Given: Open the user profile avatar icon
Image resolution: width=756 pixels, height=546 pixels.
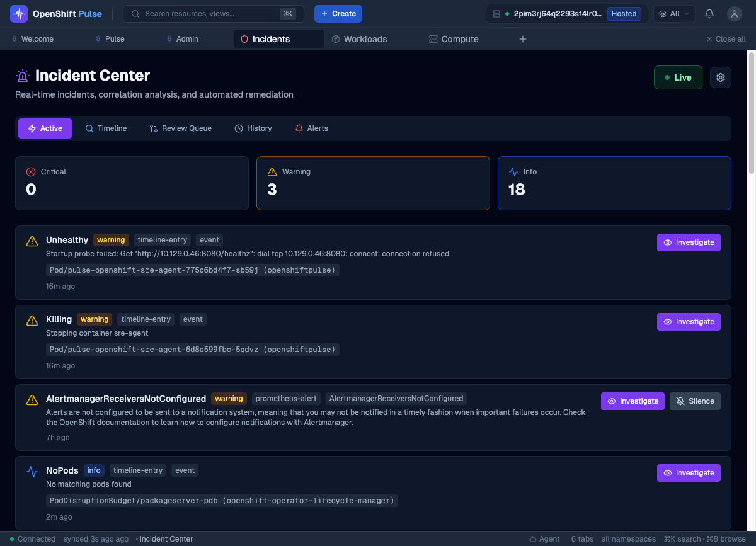Looking at the screenshot, I should (734, 14).
